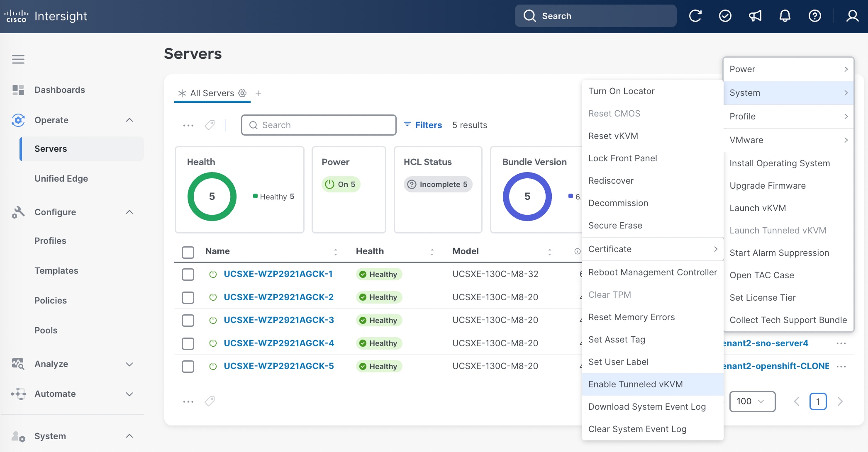
Task: Click the Operate icon in sidebar
Action: (18, 120)
